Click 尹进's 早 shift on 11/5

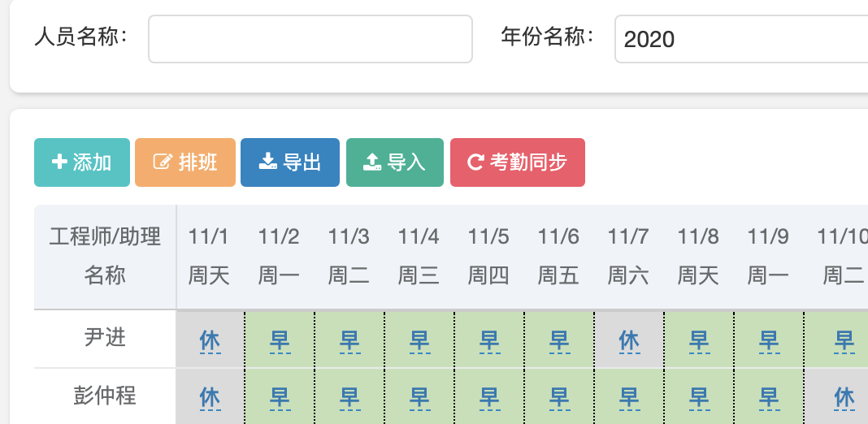[x=489, y=340]
